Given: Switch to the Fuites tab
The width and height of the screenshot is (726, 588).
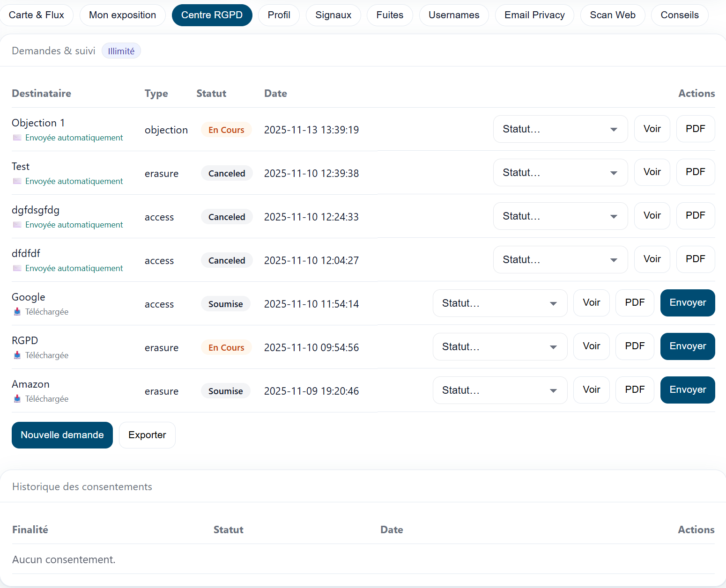Looking at the screenshot, I should 389,15.
